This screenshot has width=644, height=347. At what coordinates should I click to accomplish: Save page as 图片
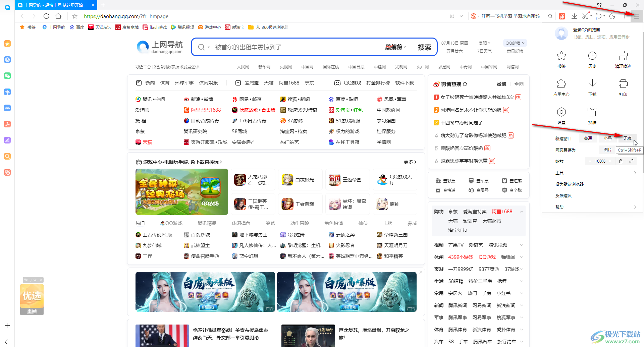(607, 150)
